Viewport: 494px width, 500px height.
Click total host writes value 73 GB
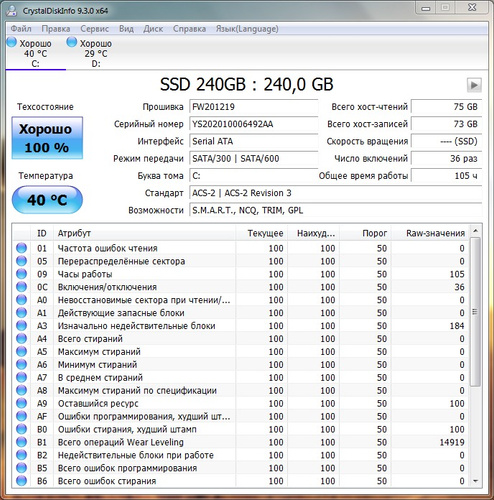pyautogui.click(x=447, y=124)
